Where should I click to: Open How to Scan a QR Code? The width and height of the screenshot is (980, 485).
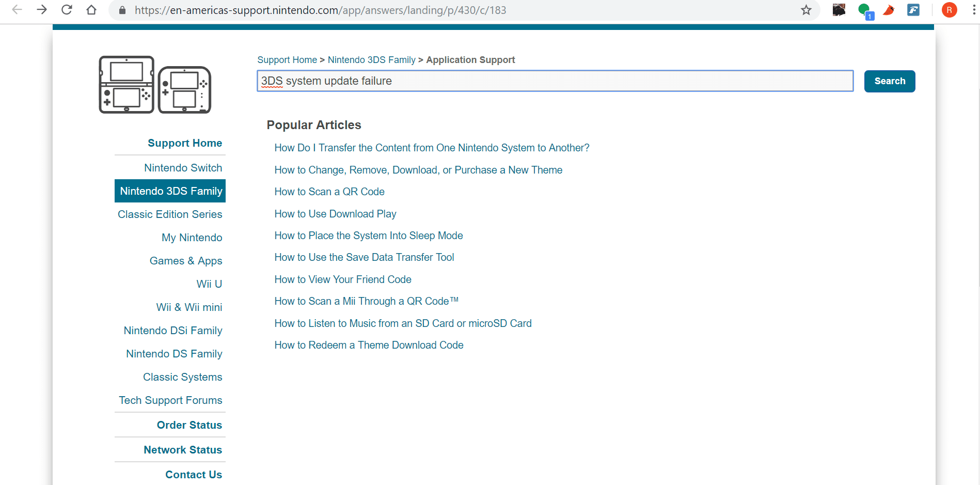click(329, 192)
